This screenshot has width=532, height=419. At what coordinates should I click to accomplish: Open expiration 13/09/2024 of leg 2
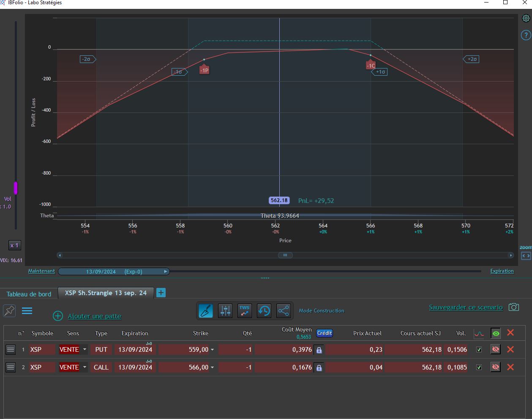pyautogui.click(x=135, y=367)
